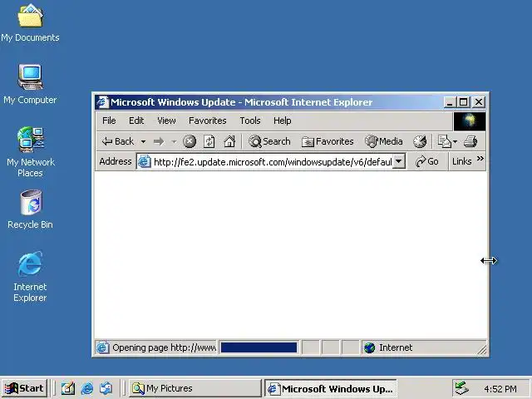Image resolution: width=532 pixels, height=399 pixels.
Task: Open the Media pane toolbar button
Action: [383, 141]
